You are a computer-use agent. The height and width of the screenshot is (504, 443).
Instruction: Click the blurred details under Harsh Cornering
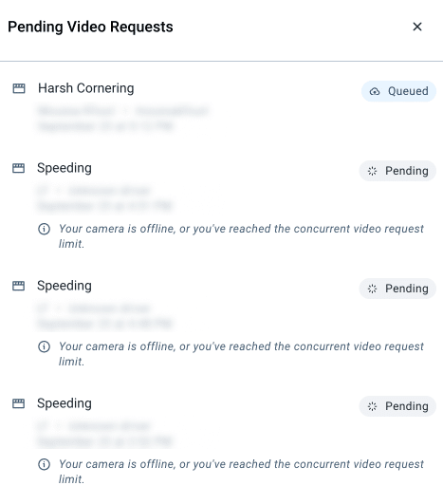tap(123, 119)
